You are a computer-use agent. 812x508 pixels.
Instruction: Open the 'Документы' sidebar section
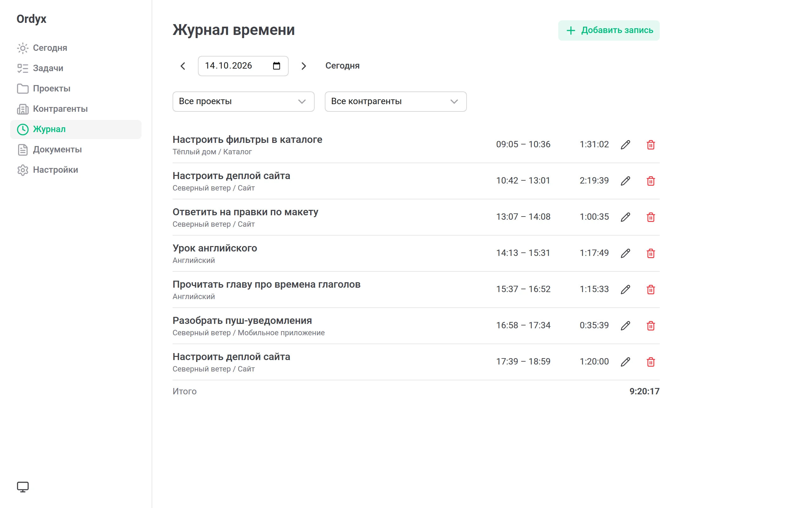point(76,150)
